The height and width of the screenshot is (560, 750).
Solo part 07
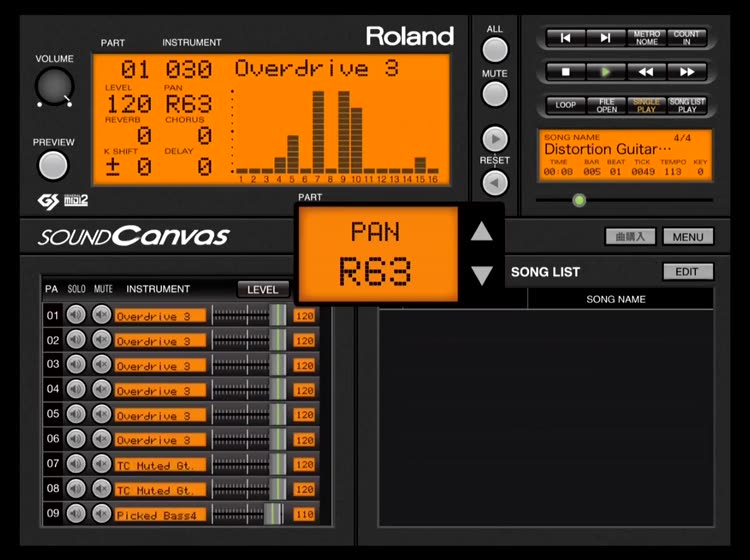coord(76,464)
